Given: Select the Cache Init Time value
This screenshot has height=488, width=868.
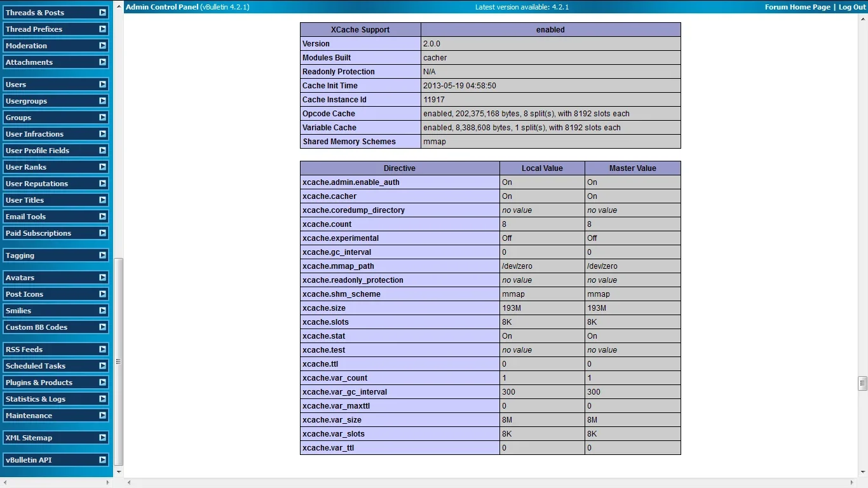Looking at the screenshot, I should (x=459, y=86).
